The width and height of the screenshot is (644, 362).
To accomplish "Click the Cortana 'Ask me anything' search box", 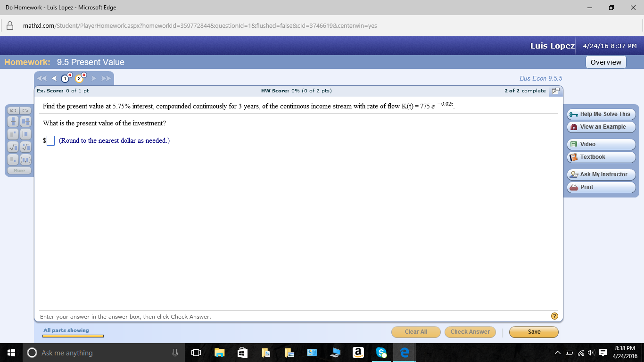I will pos(103,353).
